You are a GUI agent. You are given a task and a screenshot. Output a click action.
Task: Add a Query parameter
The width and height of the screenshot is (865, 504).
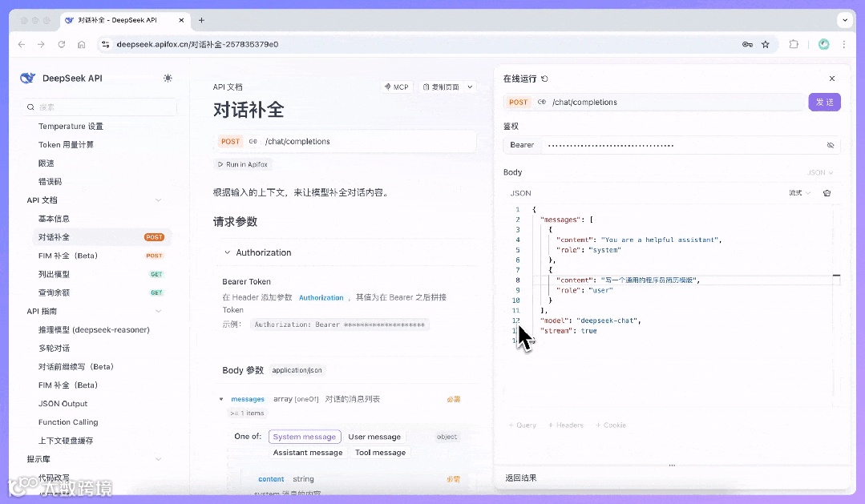coord(523,425)
